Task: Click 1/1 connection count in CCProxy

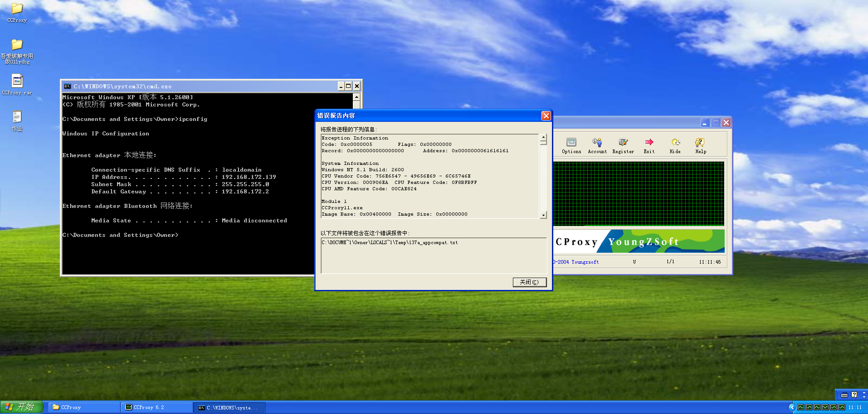Action: [x=670, y=262]
